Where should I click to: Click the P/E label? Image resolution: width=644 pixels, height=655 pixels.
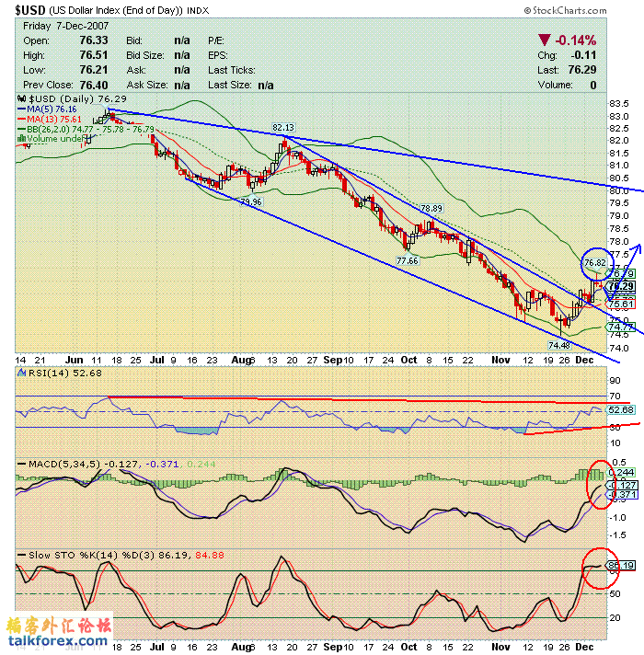[216, 40]
